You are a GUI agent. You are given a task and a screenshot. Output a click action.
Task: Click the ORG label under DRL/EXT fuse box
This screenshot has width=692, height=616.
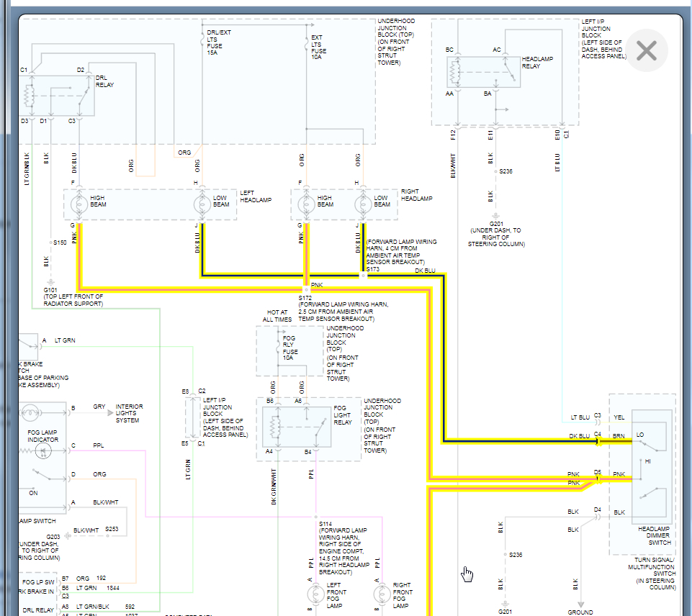[x=184, y=152]
